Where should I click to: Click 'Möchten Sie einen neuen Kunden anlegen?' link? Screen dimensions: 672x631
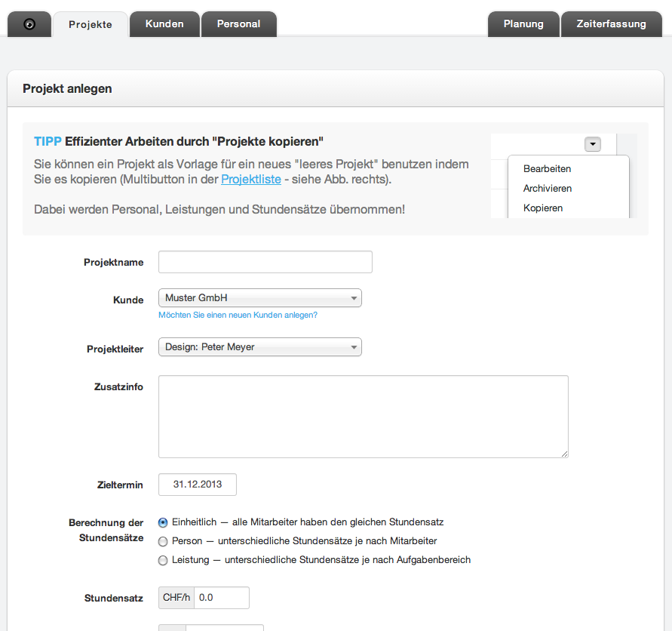click(x=238, y=315)
